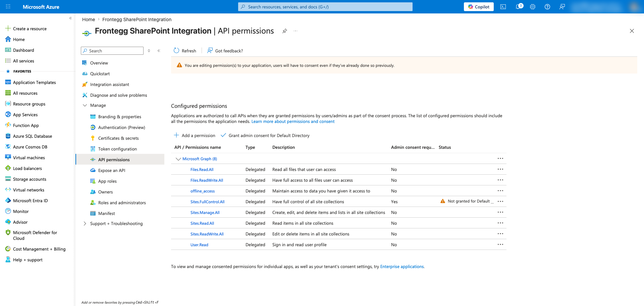Grant admin consent for Default Directory
Screen dimensions: 644x306
[265, 135]
